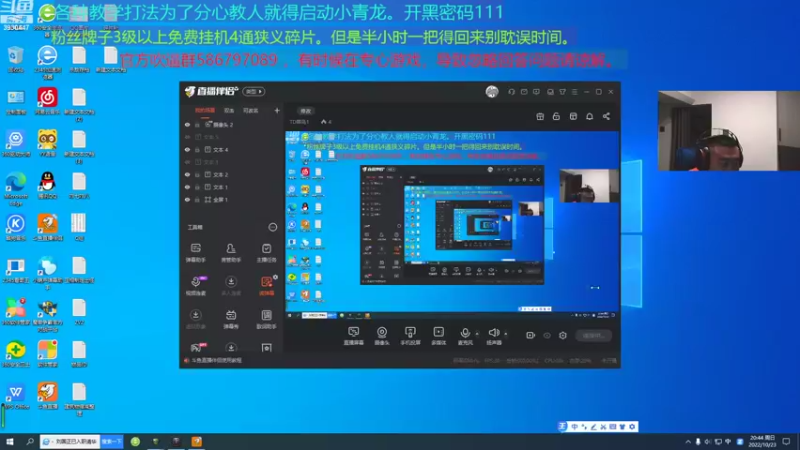This screenshot has width=800, height=450.
Task: Switch to the third scene tab
Action: pyautogui.click(x=251, y=110)
